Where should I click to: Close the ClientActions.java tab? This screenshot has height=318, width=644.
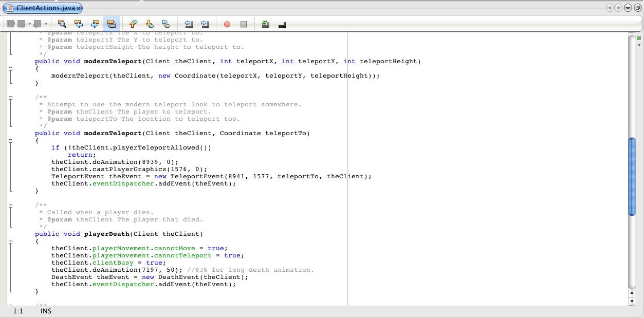(x=79, y=9)
